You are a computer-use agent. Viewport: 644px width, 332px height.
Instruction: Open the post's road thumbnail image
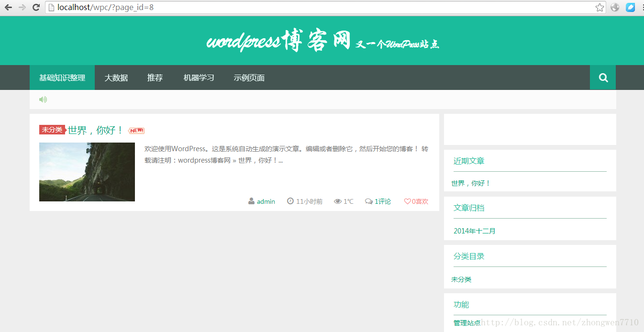point(87,172)
